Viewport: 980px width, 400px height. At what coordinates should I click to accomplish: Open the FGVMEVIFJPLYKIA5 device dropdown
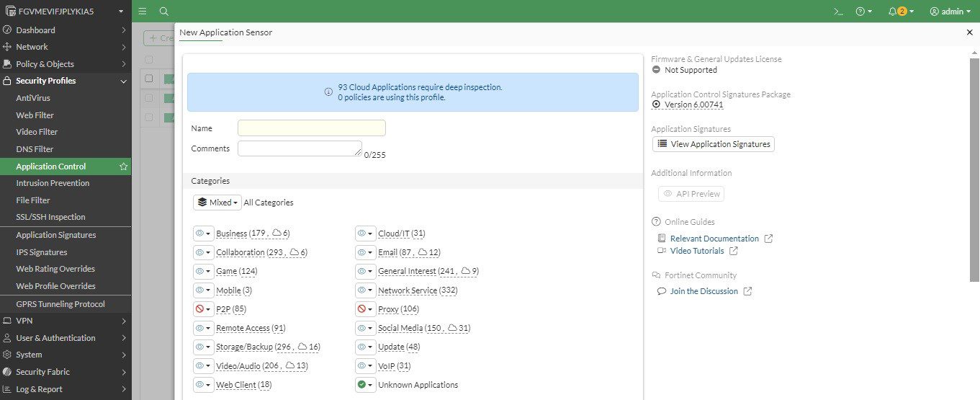66,12
